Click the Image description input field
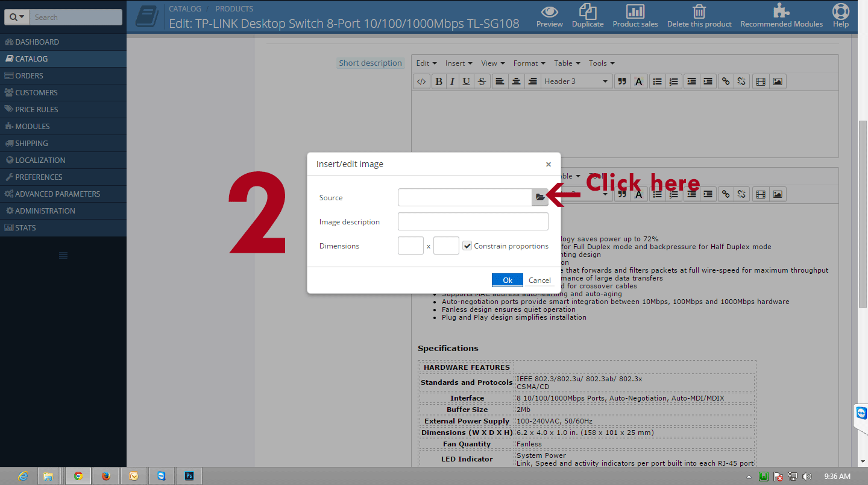Image resolution: width=868 pixels, height=485 pixels. coord(473,221)
